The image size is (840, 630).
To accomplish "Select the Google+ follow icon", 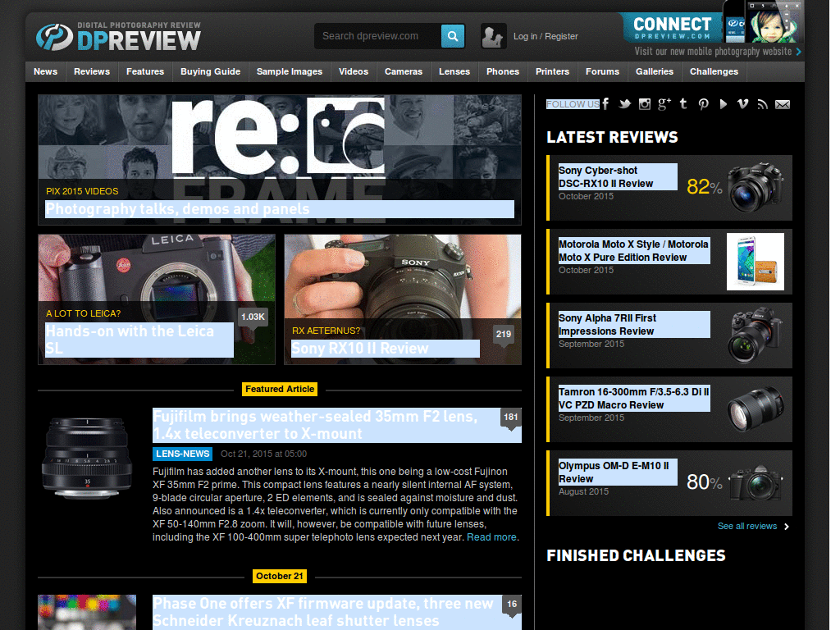I will click(664, 104).
